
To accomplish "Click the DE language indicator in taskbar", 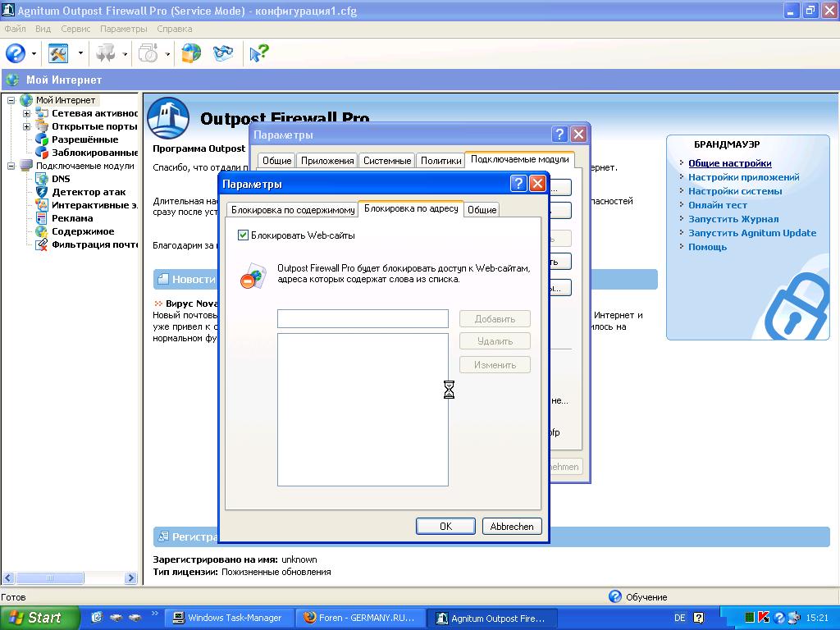I will pos(679,618).
